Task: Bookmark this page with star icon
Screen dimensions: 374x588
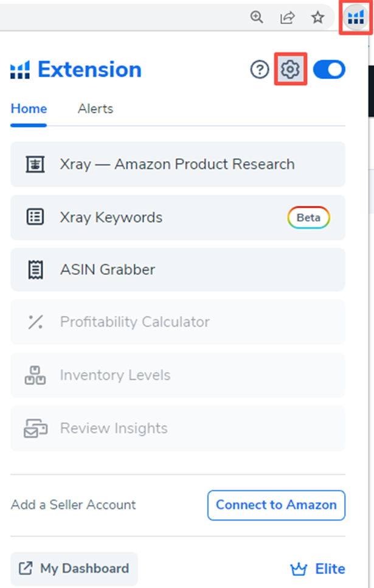Action: (x=317, y=18)
